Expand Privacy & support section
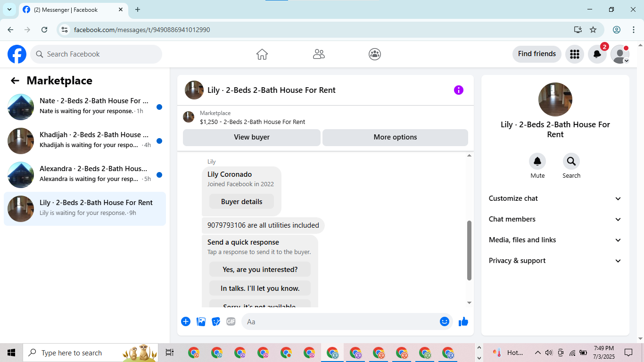This screenshot has height=362, width=644. point(555,261)
